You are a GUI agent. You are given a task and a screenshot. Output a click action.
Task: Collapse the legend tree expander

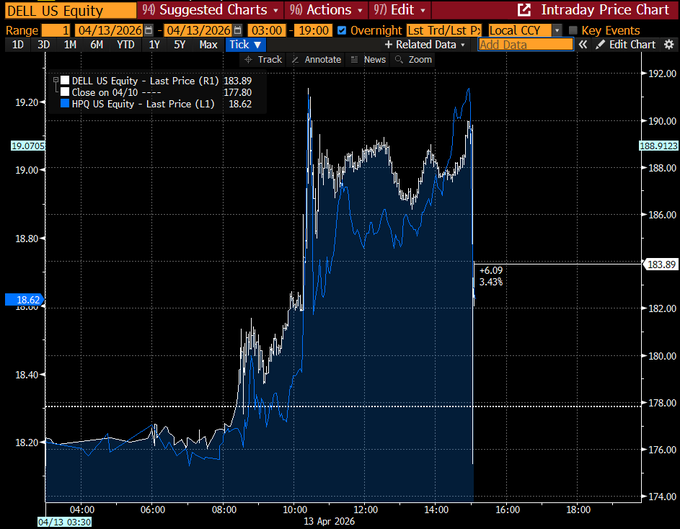(x=56, y=81)
